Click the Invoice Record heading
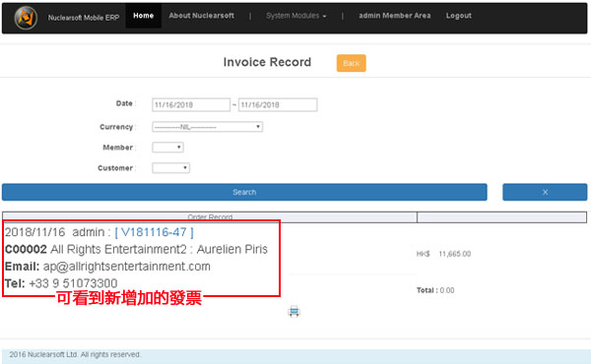The height and width of the screenshot is (364, 591). pos(267,62)
